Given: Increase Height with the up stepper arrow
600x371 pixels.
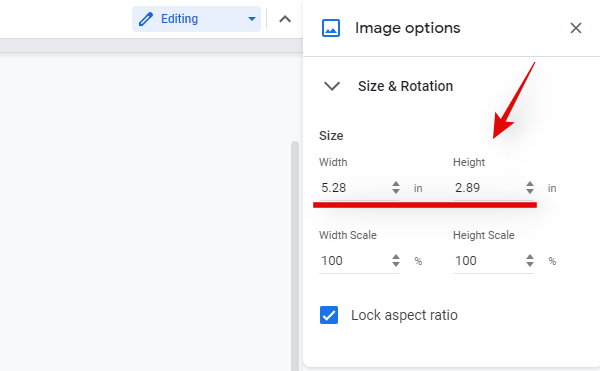Looking at the screenshot, I should (530, 184).
